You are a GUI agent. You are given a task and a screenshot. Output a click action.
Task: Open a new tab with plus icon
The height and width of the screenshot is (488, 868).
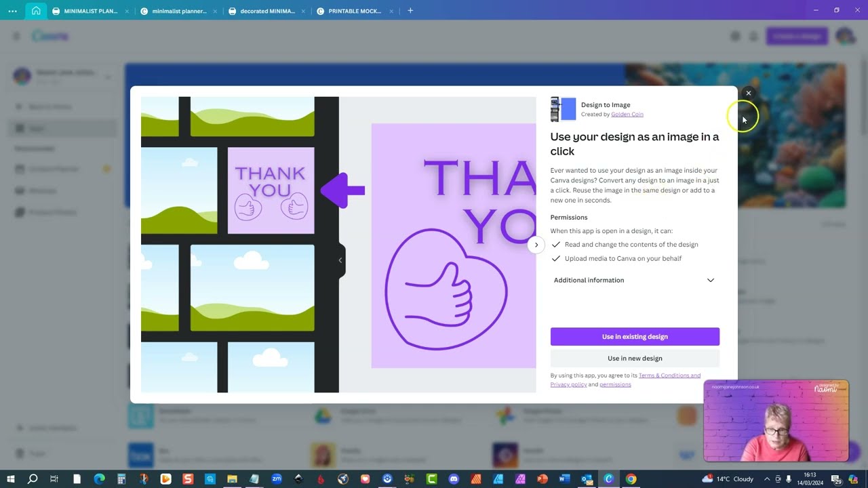[410, 11]
